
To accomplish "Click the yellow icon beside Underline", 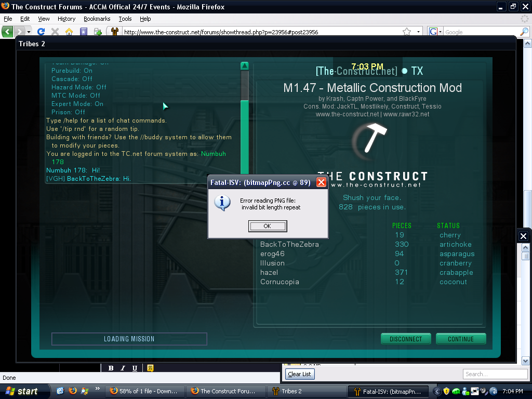I will (150, 368).
